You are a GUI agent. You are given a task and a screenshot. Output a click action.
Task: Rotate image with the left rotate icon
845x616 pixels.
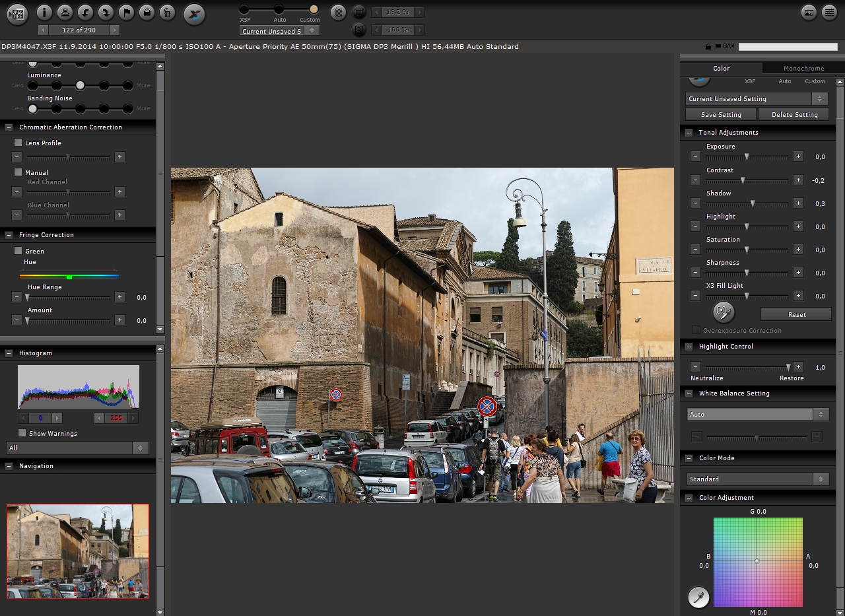click(85, 12)
